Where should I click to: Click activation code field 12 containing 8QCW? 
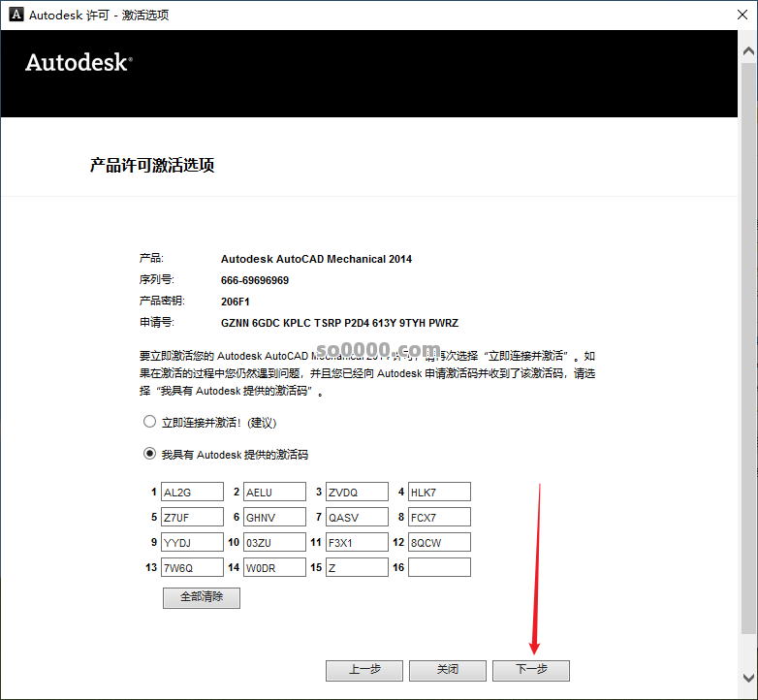click(439, 542)
